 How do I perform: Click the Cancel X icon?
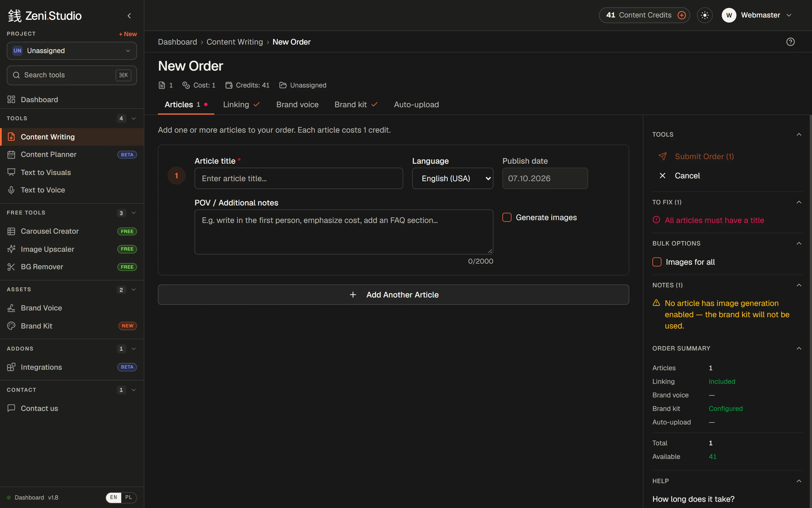point(662,176)
